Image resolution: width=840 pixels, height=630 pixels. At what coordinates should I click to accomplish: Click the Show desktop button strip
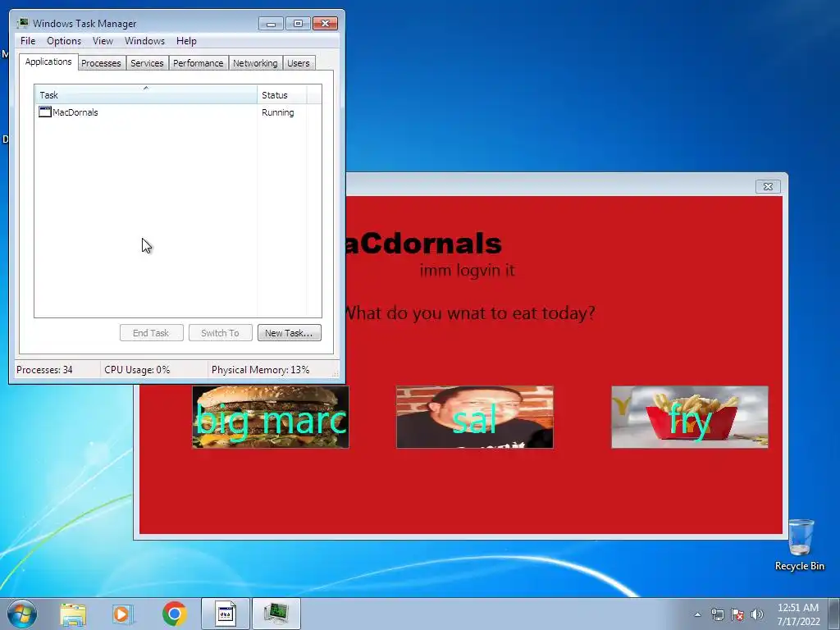click(834, 614)
